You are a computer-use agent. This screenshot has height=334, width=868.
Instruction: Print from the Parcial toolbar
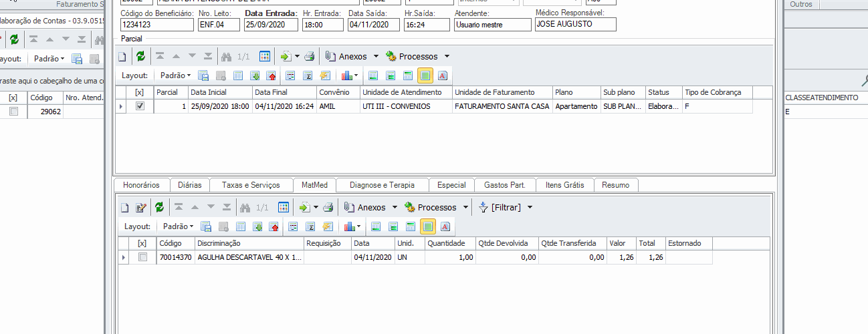tap(309, 57)
